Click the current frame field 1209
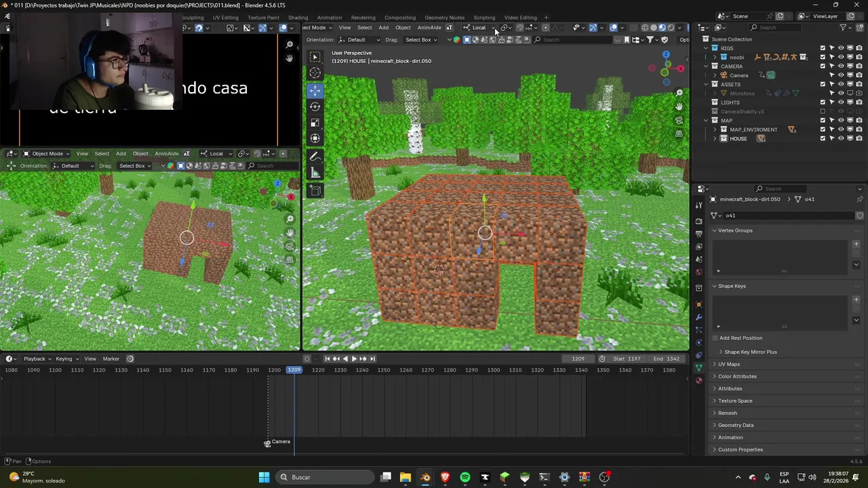The height and width of the screenshot is (488, 868). point(578,359)
